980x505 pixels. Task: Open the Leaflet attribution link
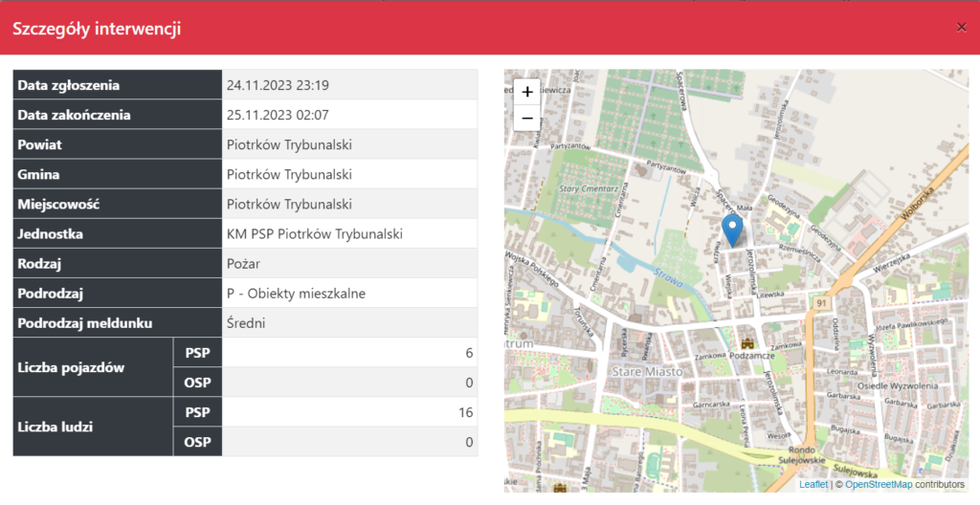click(x=813, y=485)
